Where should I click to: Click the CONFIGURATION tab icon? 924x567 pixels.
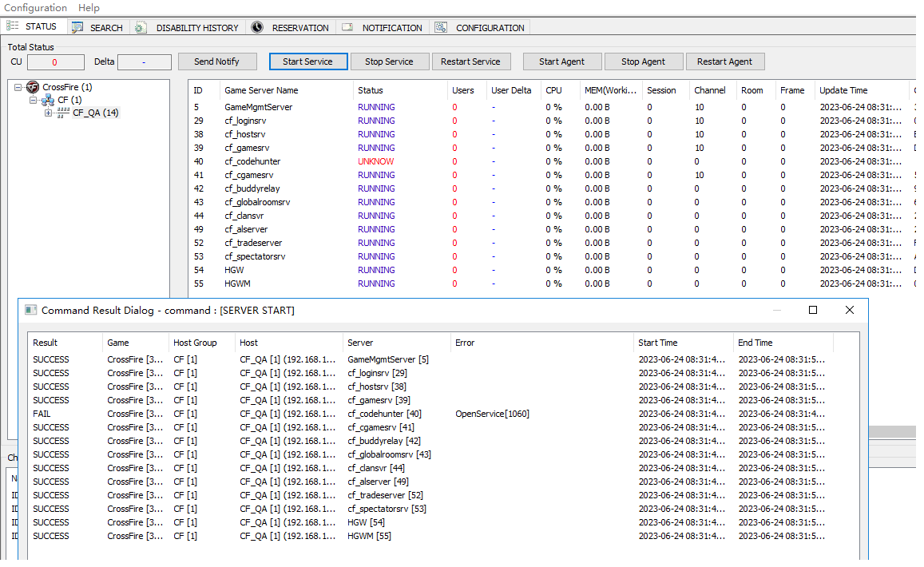[441, 27]
